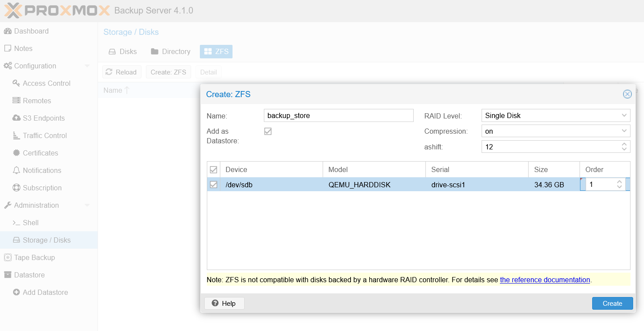
Task: Toggle the Add as Datastore checkbox
Action: click(x=268, y=131)
